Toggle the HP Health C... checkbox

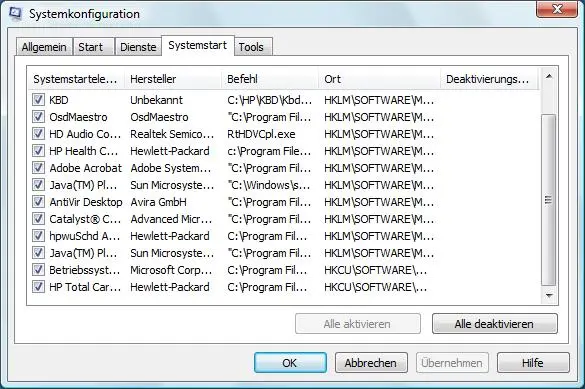coord(38,151)
